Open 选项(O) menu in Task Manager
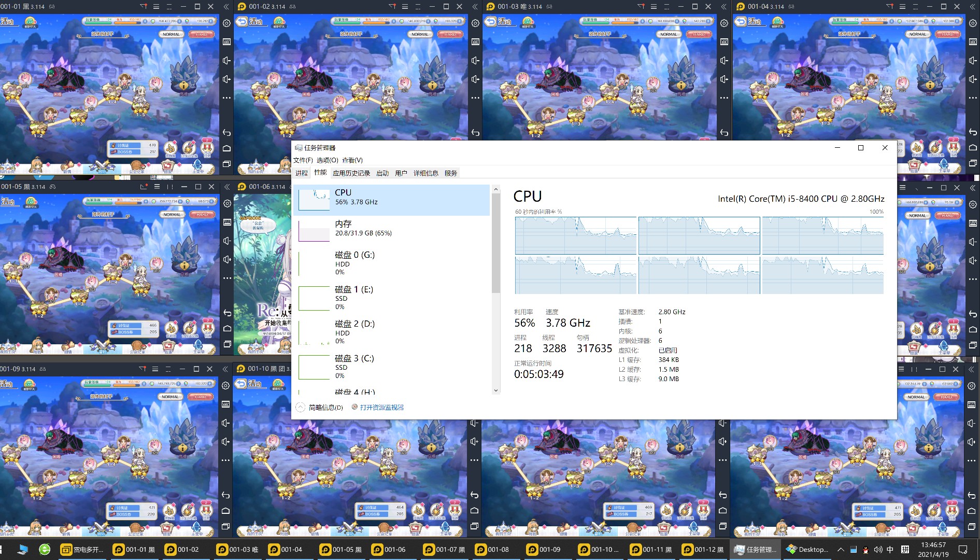Screen dimensions: 980x560 tap(328, 160)
